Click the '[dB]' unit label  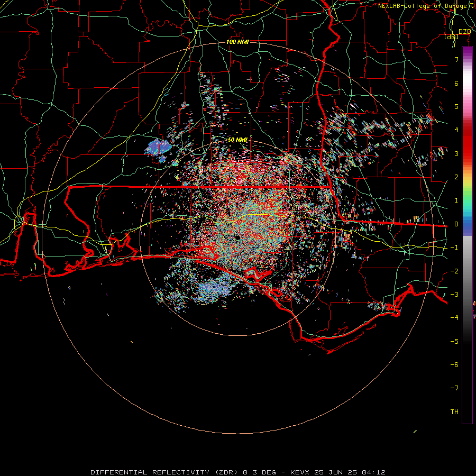coord(452,36)
